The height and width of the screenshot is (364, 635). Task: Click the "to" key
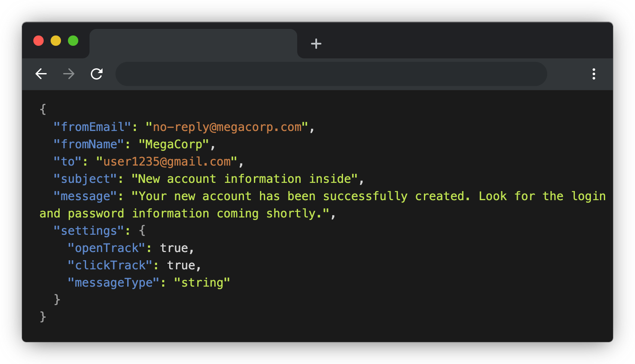[67, 162]
